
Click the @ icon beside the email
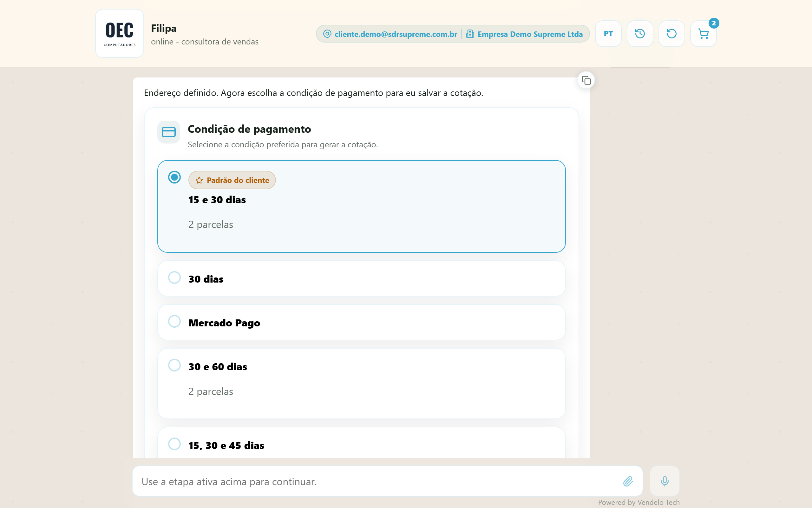tap(327, 34)
